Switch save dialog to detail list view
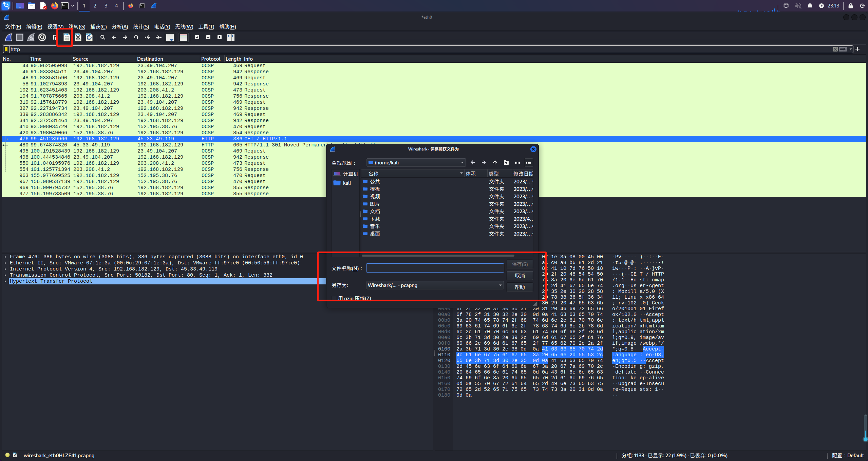Screen dimensions: 868x461 point(529,163)
